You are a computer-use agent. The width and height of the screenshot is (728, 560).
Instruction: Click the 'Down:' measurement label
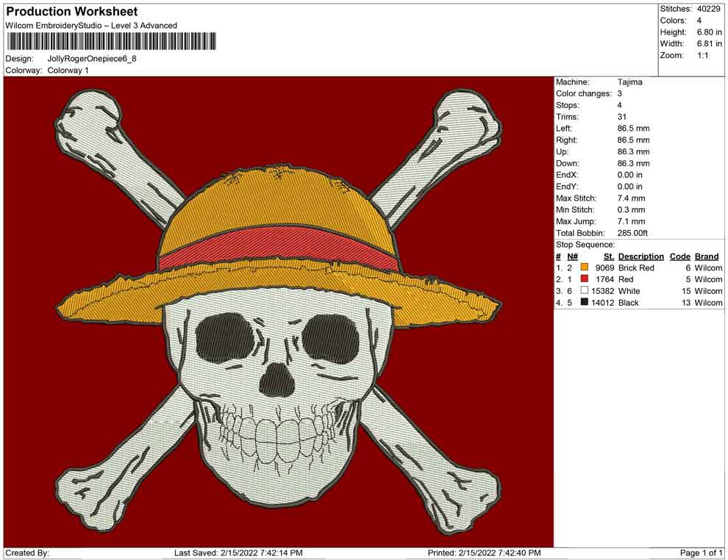pos(568,163)
